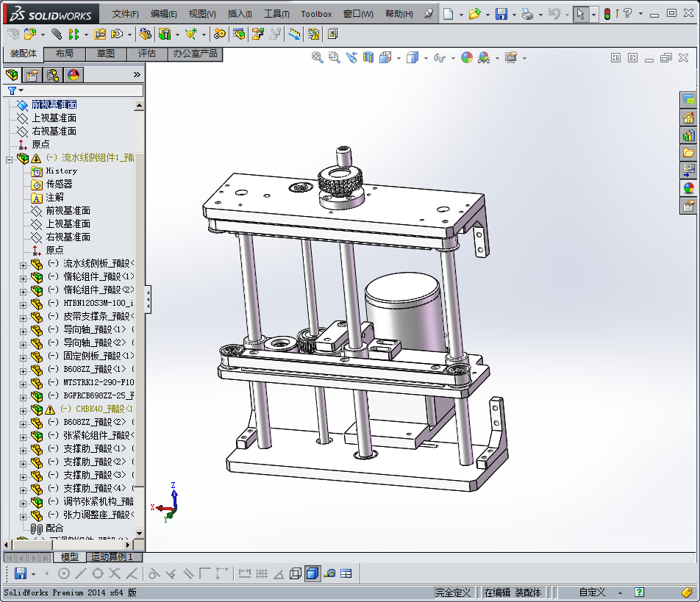Open the Save dropdown arrow in title bar

514,15
